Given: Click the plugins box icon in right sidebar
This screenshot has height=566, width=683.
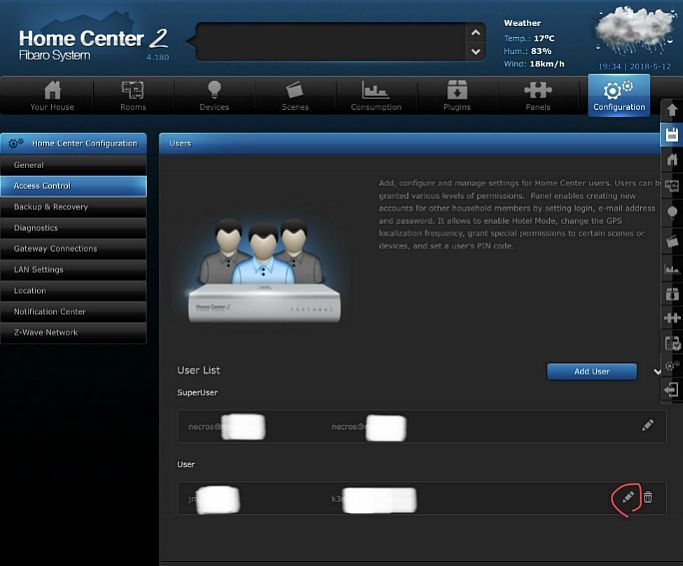Looking at the screenshot, I should click(672, 294).
